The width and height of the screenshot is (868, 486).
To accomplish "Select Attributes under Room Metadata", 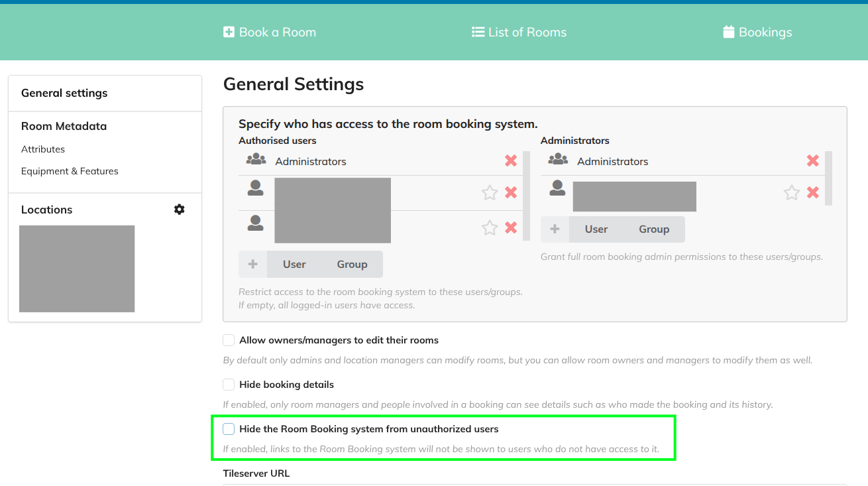I will [x=43, y=149].
